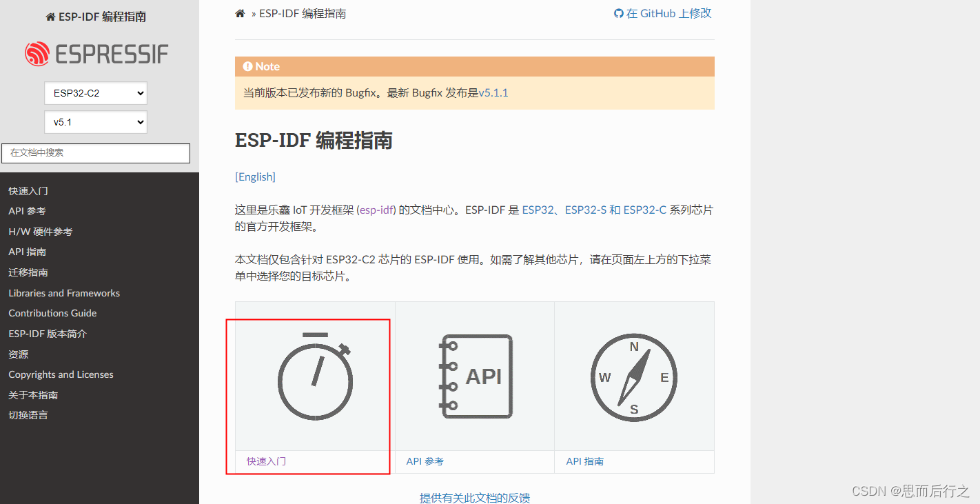Follow the ESP32-C chip series link
980x504 pixels.
point(645,210)
